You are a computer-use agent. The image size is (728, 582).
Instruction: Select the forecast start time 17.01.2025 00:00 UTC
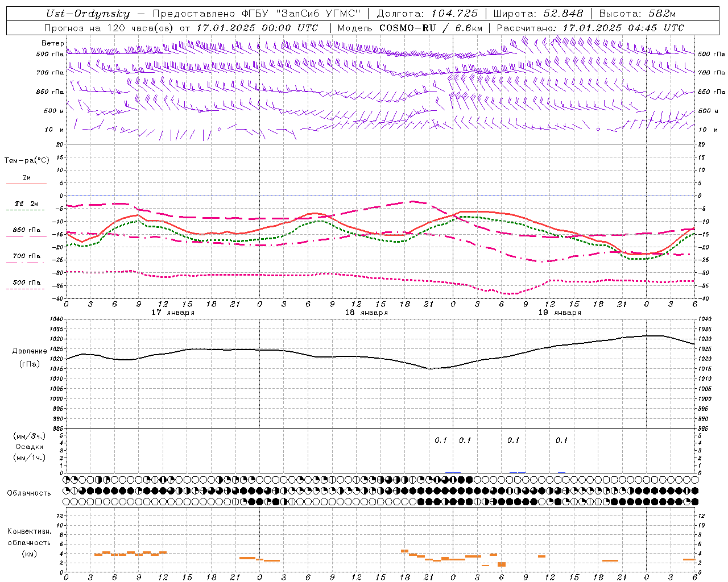[257, 28]
